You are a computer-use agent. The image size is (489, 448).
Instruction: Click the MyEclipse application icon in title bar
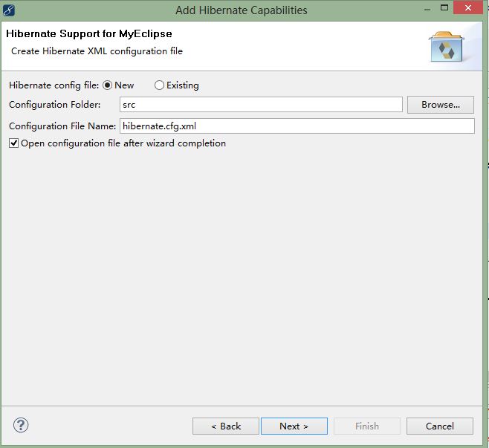click(x=9, y=10)
